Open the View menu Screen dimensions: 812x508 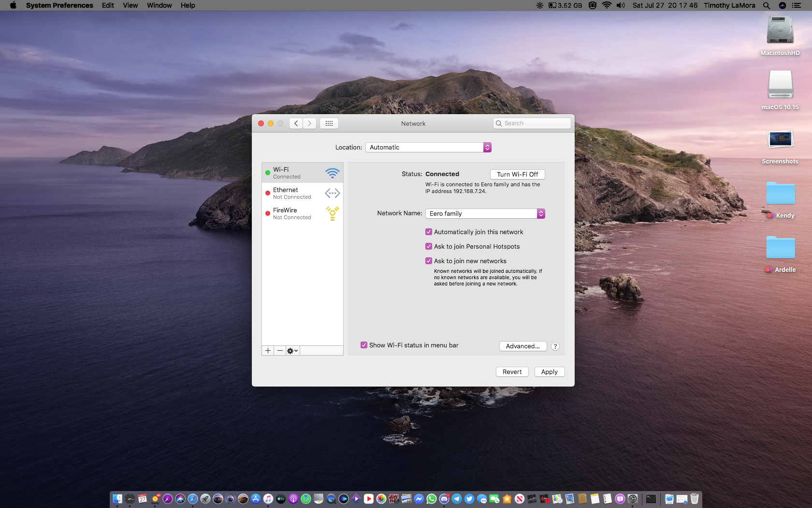(x=130, y=5)
